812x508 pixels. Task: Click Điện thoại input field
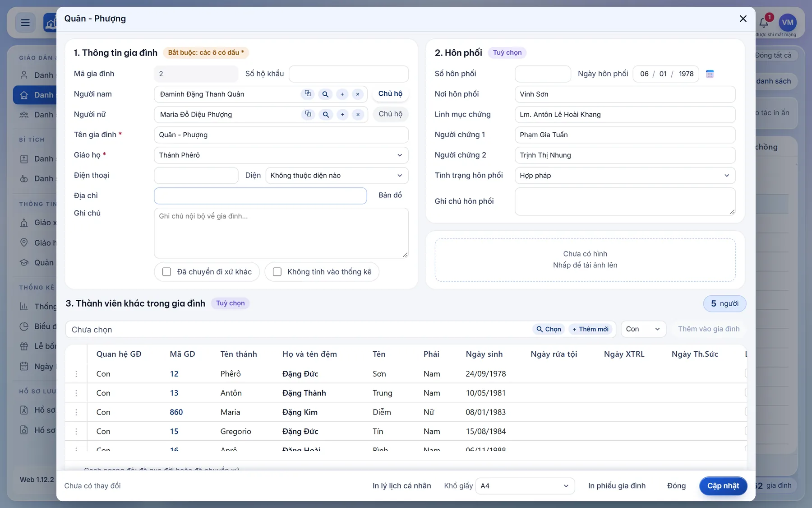pos(196,175)
